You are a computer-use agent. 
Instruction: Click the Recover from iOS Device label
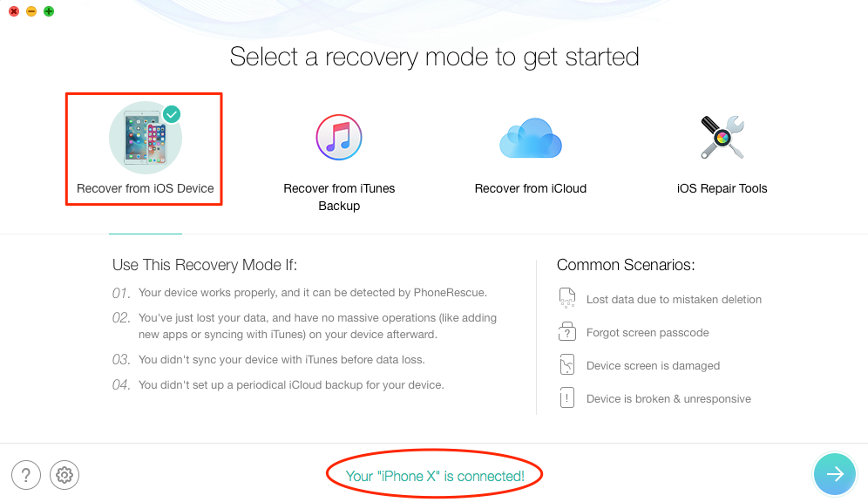(145, 188)
